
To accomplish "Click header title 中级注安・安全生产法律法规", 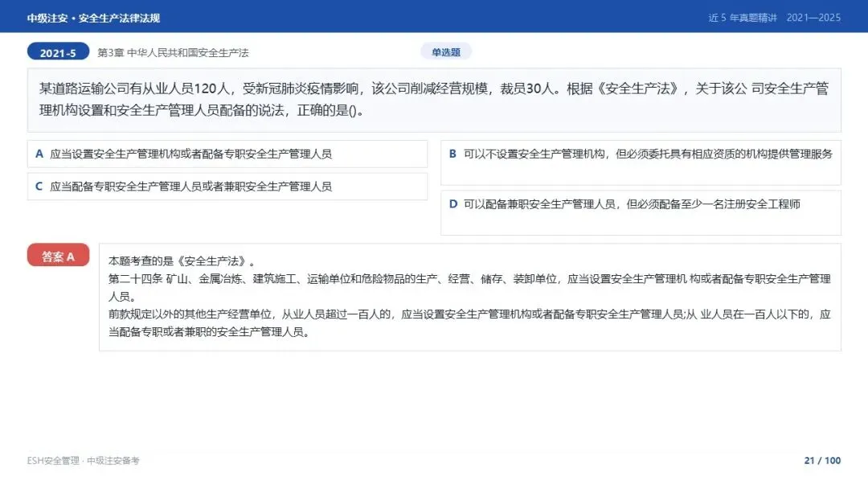I will [93, 18].
